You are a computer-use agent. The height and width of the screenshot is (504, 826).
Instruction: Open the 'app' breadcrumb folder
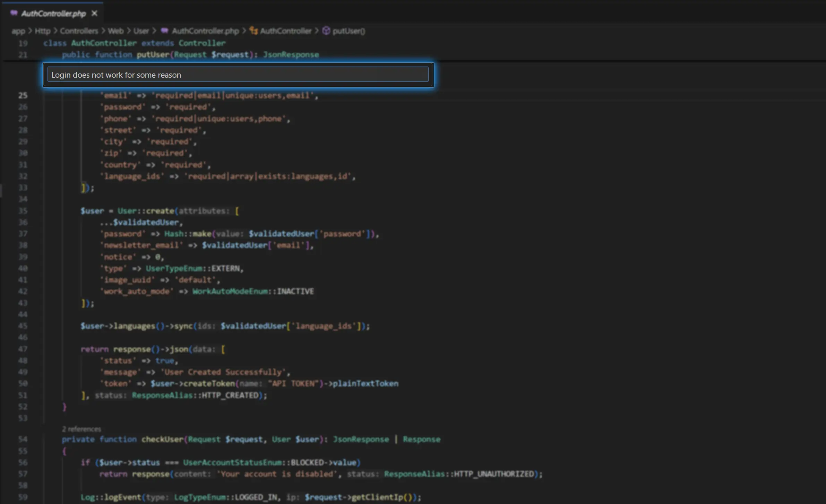(18, 31)
